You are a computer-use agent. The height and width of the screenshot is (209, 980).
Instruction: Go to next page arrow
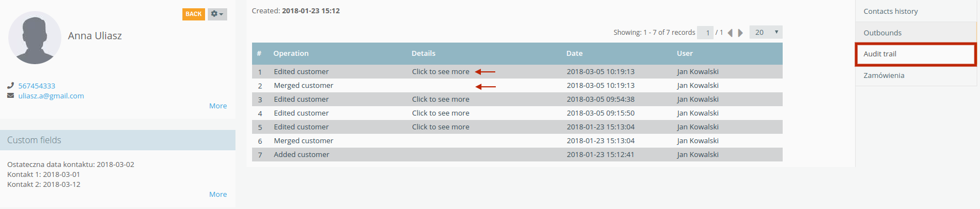[x=741, y=33]
